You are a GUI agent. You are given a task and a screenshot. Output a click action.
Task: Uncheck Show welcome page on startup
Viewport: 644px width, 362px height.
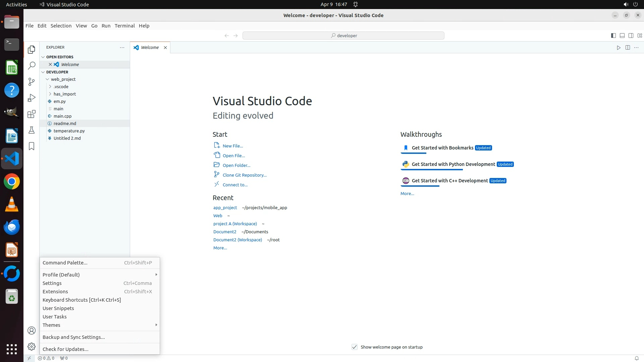pos(355,347)
